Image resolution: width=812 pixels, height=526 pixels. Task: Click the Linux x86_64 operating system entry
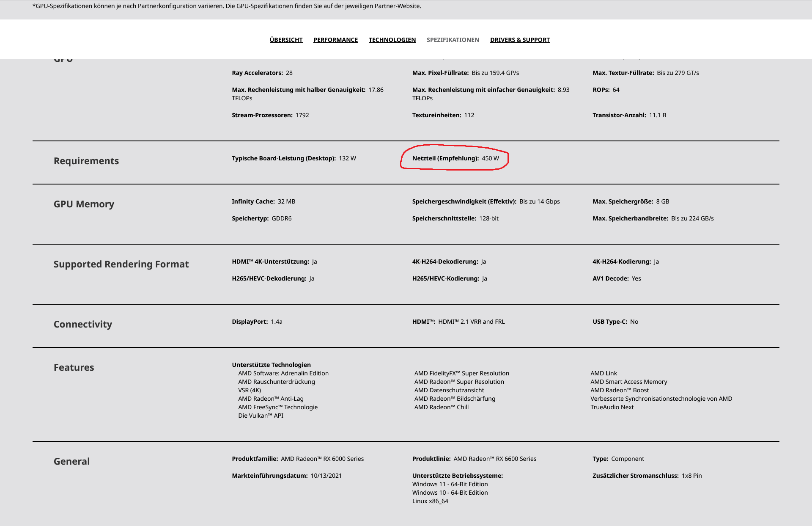pyautogui.click(x=430, y=501)
